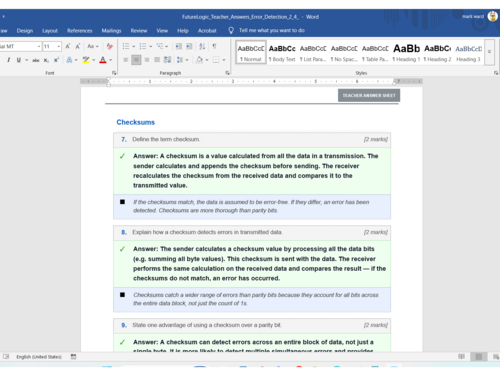The height and width of the screenshot is (375, 500).
Task: Increase font size with the Grow Font icon
Action: [x=68, y=46]
